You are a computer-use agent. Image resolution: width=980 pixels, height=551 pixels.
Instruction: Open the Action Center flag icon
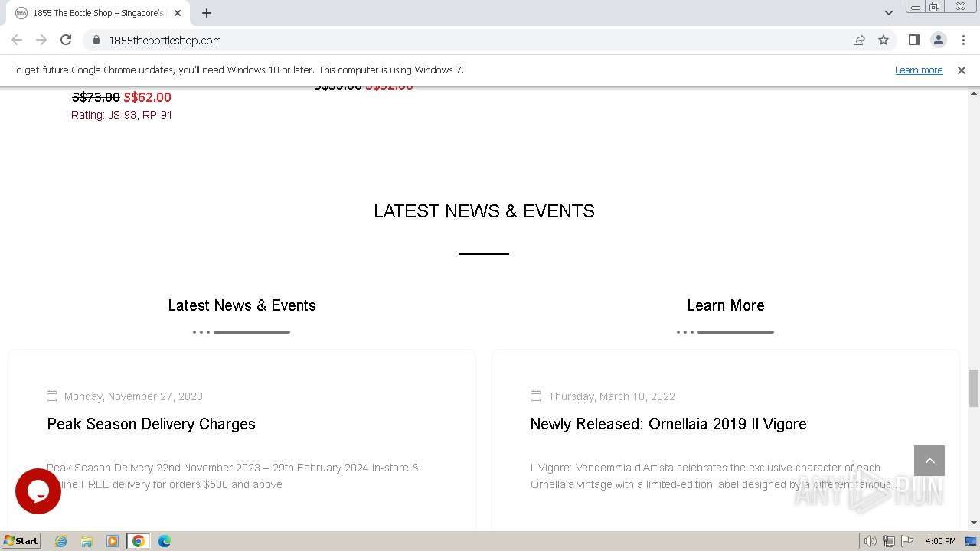pyautogui.click(x=906, y=541)
